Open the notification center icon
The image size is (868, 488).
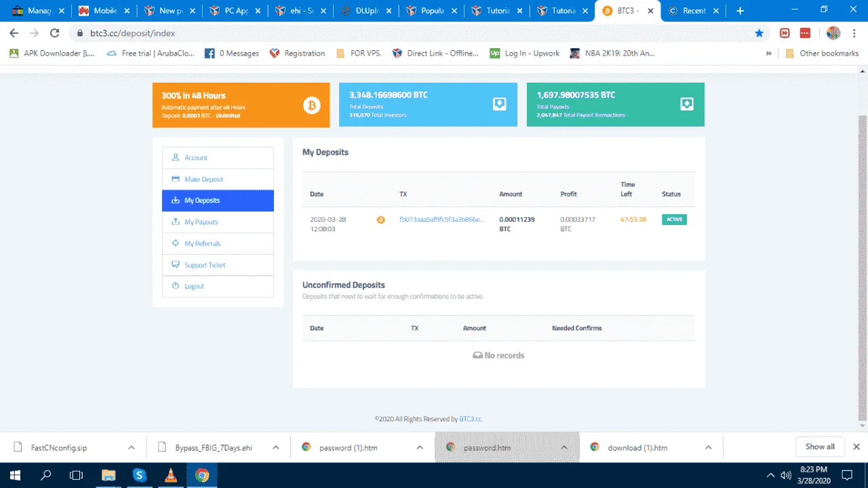click(847, 475)
